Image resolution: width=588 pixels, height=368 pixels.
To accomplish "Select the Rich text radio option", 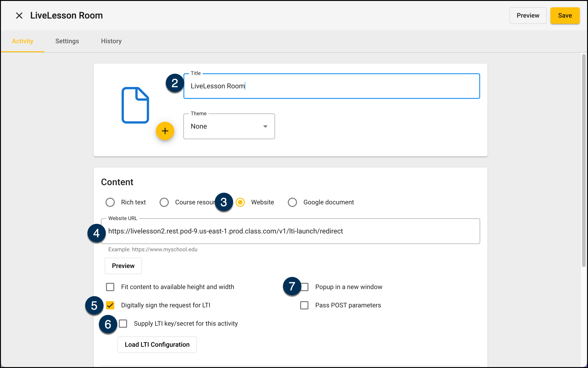I will click(110, 202).
